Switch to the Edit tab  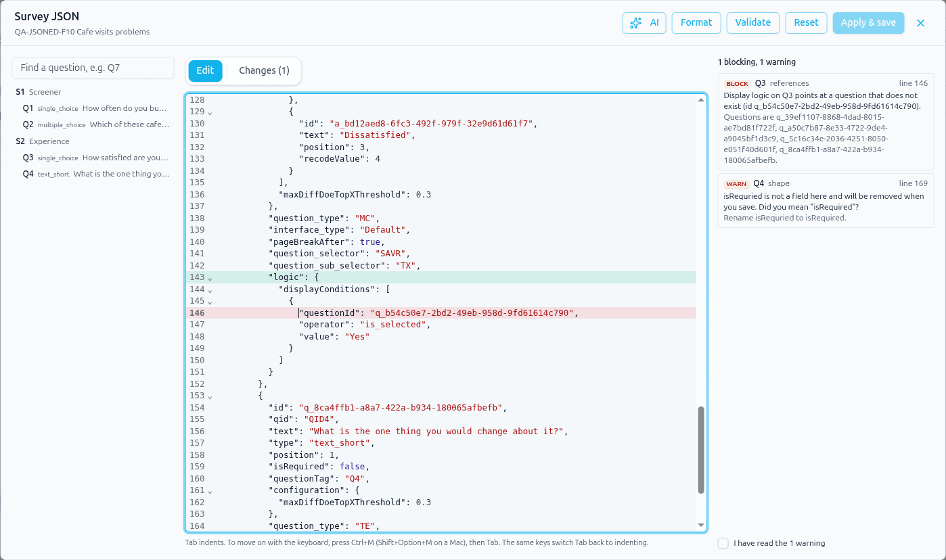tap(205, 70)
